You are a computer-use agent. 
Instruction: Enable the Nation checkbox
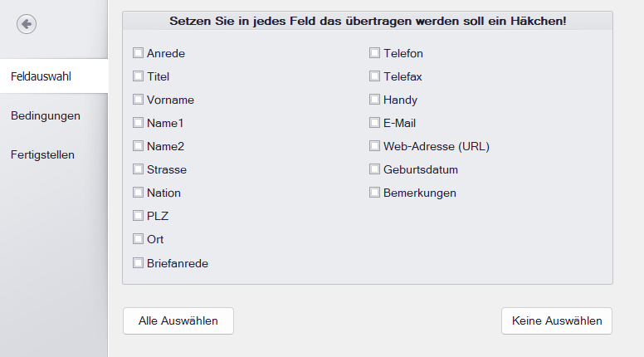click(139, 193)
